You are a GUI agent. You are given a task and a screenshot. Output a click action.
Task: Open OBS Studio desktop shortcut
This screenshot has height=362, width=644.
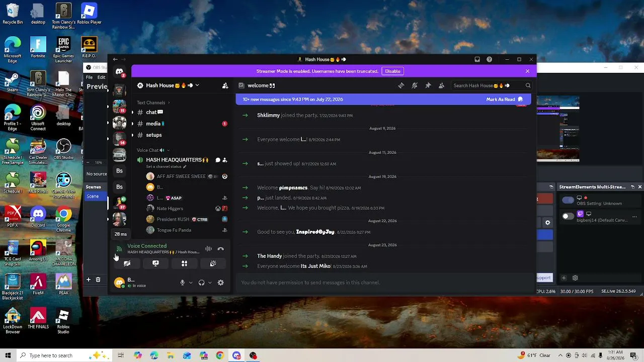(x=63, y=149)
